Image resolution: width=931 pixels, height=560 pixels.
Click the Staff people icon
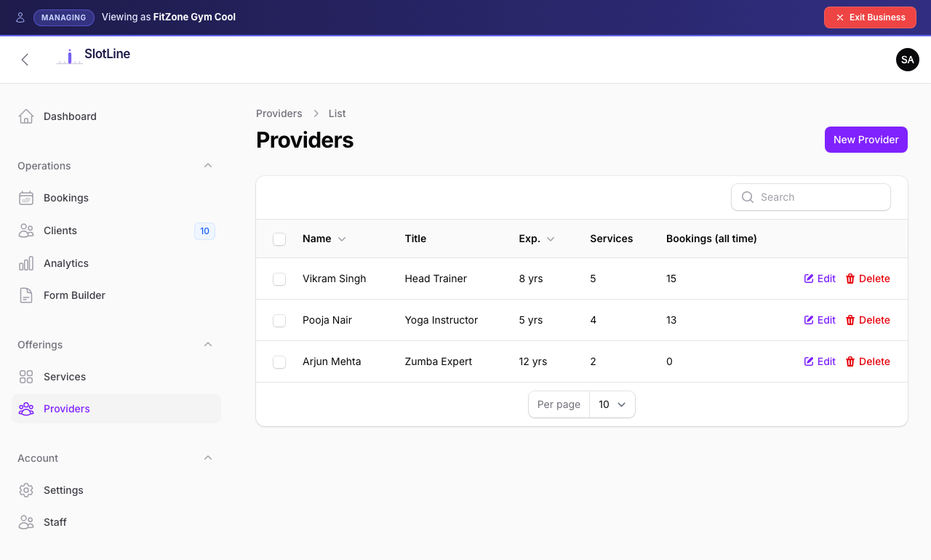(26, 522)
